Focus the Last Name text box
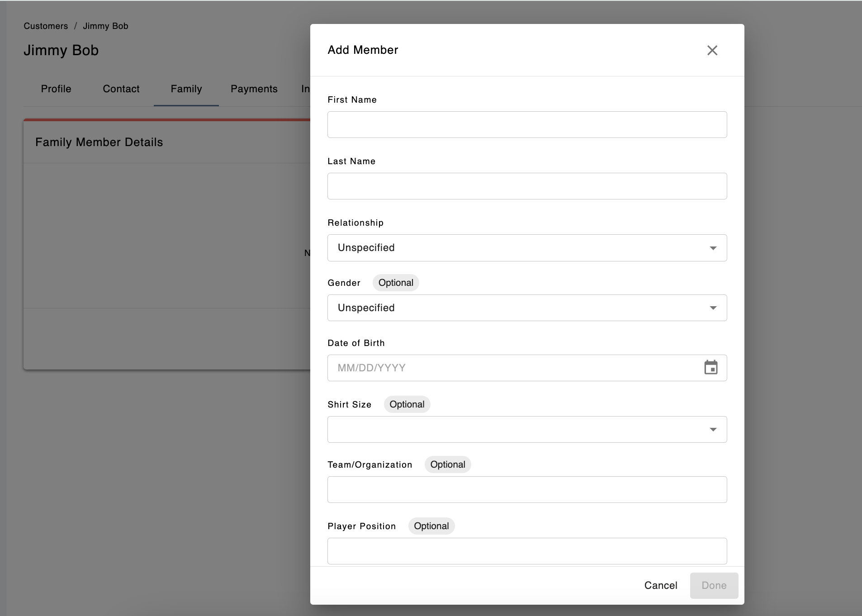862x616 pixels. 527,186
